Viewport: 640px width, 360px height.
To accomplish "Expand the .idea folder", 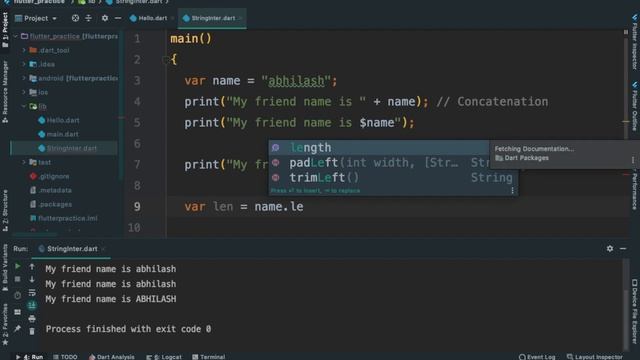I will coord(24,64).
